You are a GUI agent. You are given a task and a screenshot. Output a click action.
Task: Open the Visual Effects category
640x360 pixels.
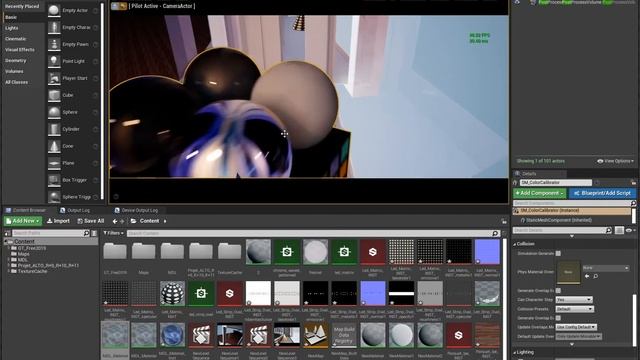pos(20,49)
